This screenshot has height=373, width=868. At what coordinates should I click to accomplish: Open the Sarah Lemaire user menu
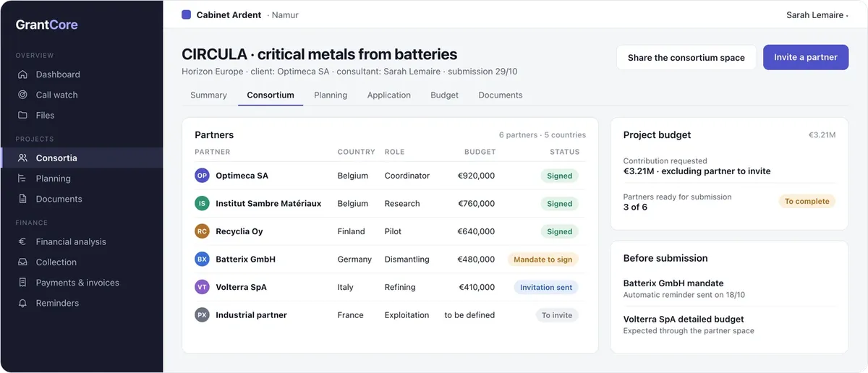click(817, 14)
